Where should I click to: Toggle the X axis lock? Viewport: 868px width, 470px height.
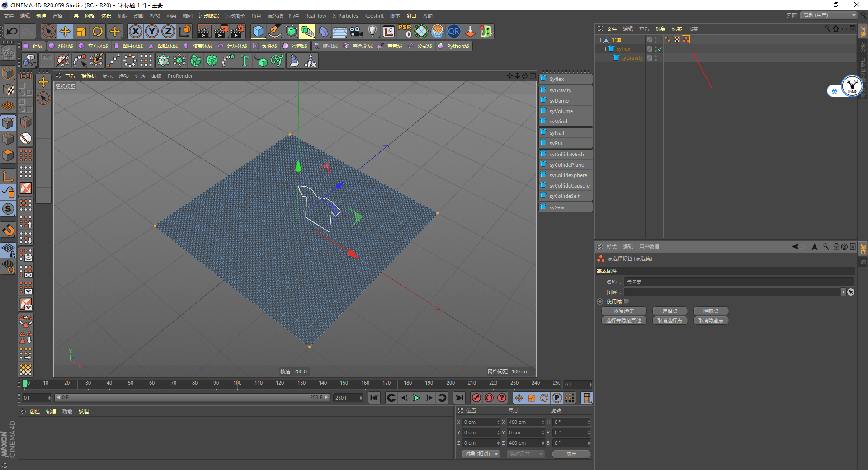coord(135,31)
